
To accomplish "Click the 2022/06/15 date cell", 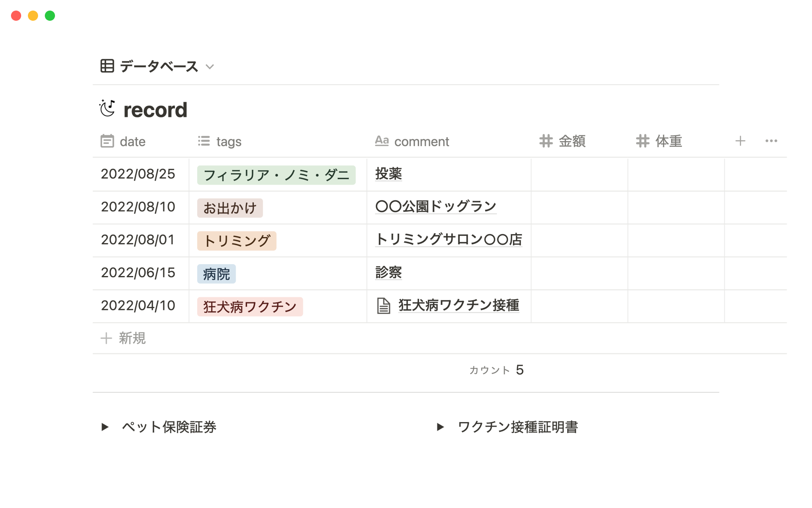I will tap(138, 273).
